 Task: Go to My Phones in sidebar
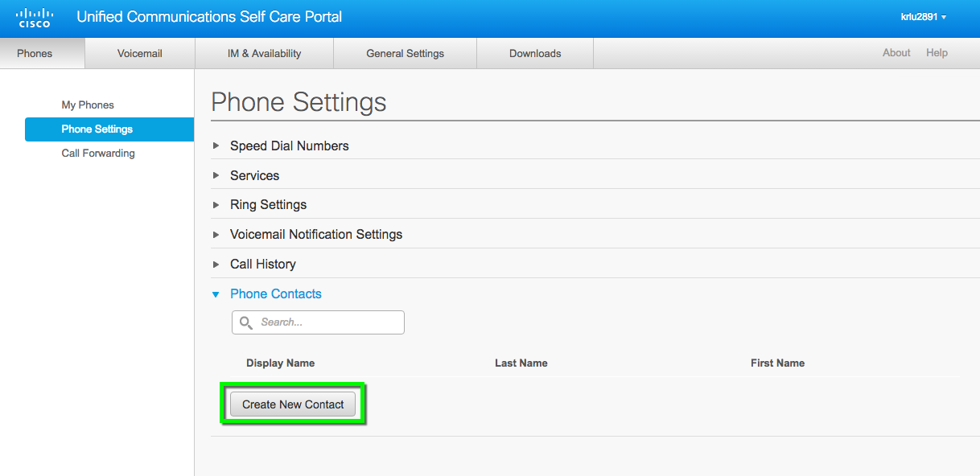tap(88, 105)
